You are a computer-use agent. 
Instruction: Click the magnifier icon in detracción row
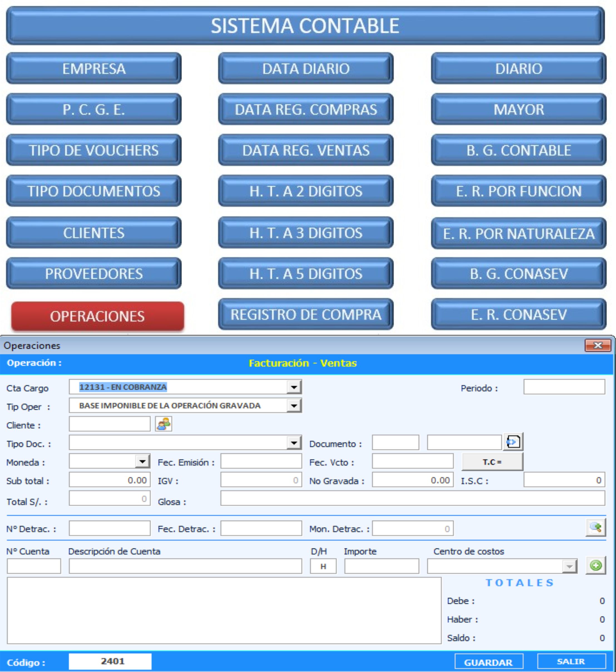[596, 528]
